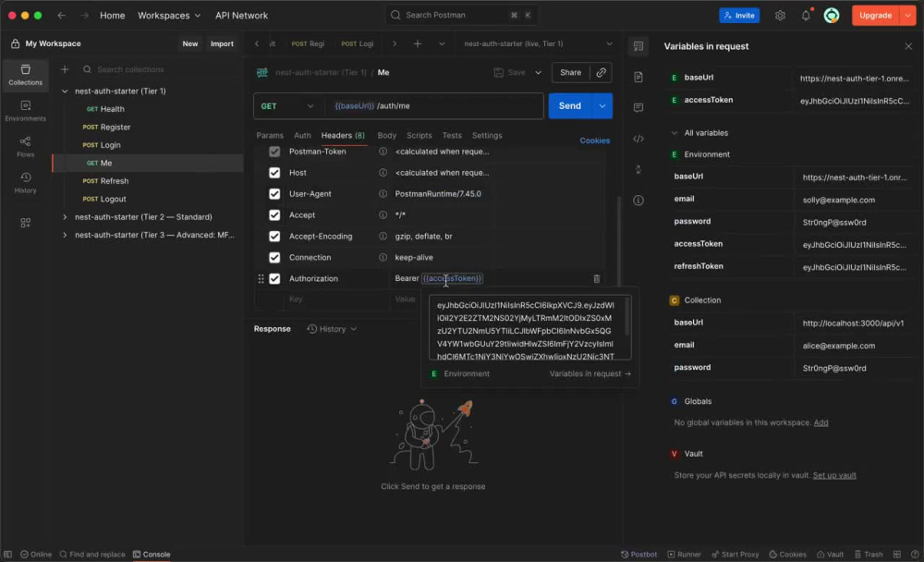Uncheck the Authorization header checkbox

274,279
